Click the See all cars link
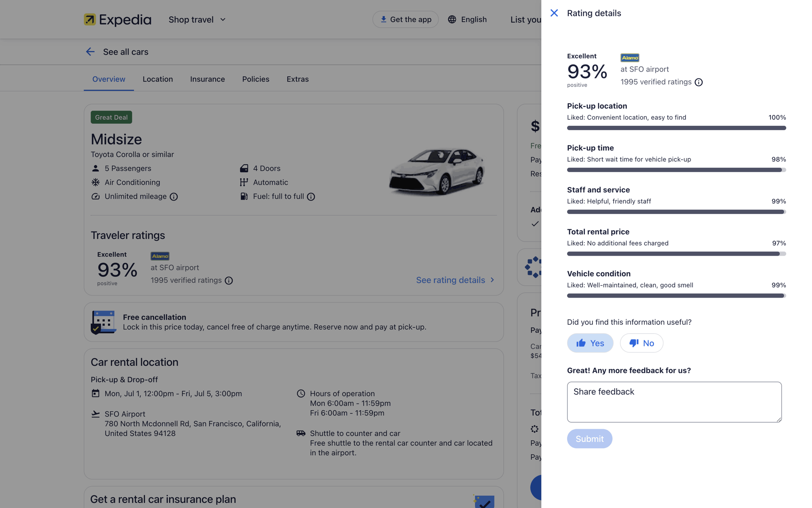 (x=126, y=52)
